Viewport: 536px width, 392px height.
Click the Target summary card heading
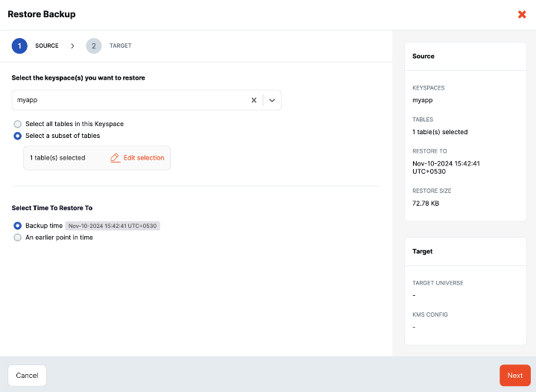tap(423, 252)
